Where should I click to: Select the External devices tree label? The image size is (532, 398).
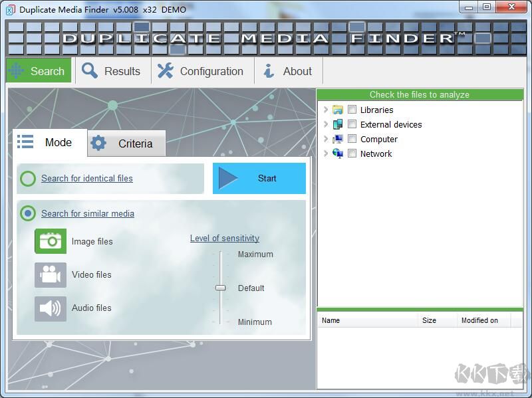(391, 124)
